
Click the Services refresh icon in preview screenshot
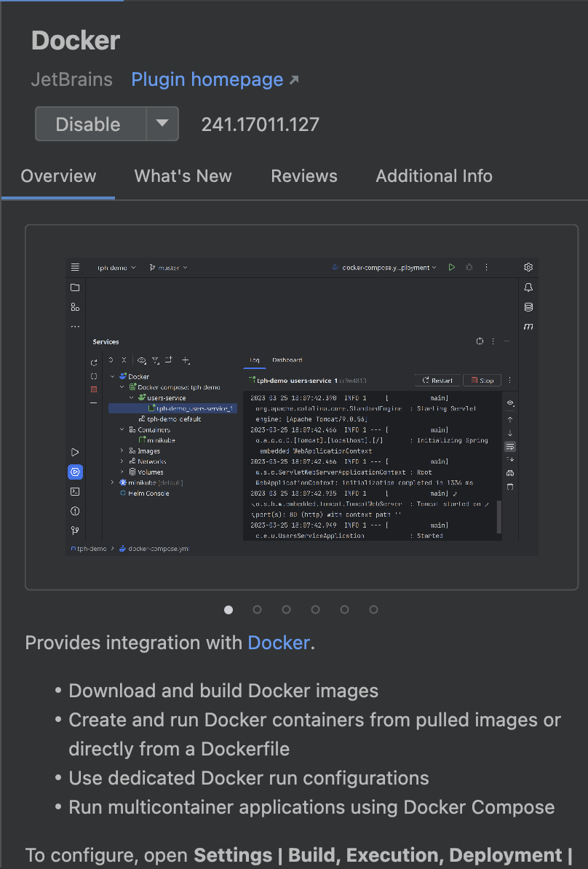pos(94,362)
